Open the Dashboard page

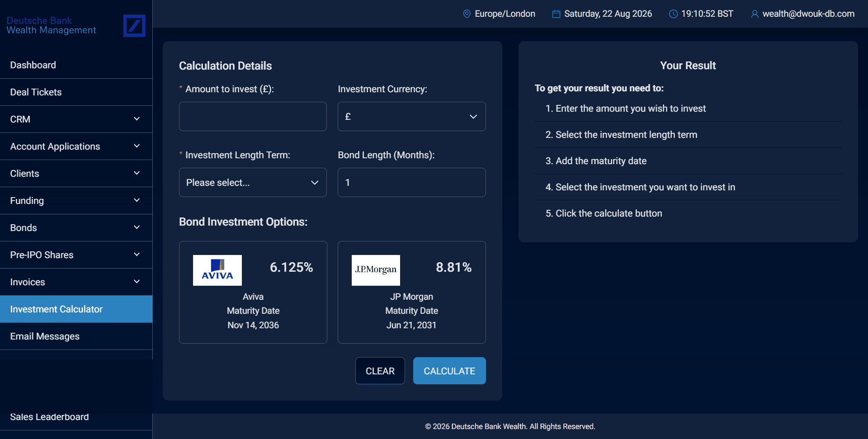76,65
